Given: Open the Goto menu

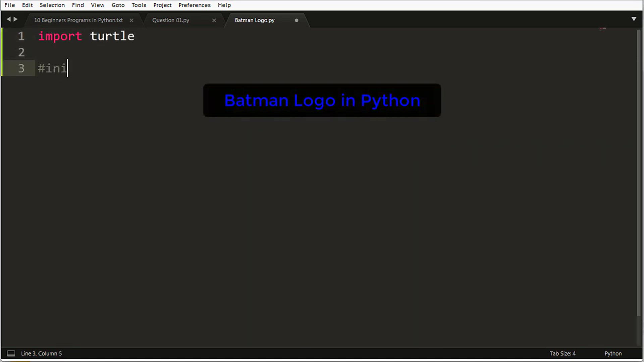Looking at the screenshot, I should click(x=118, y=5).
